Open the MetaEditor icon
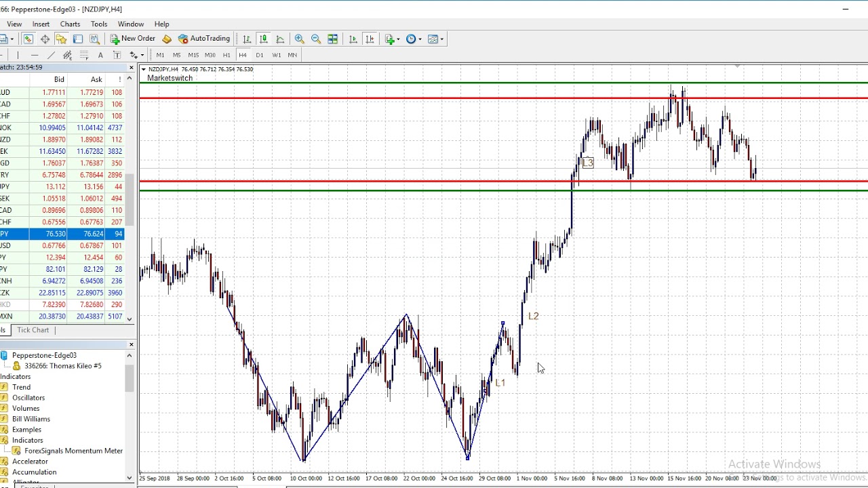The width and height of the screenshot is (868, 488). [x=167, y=39]
